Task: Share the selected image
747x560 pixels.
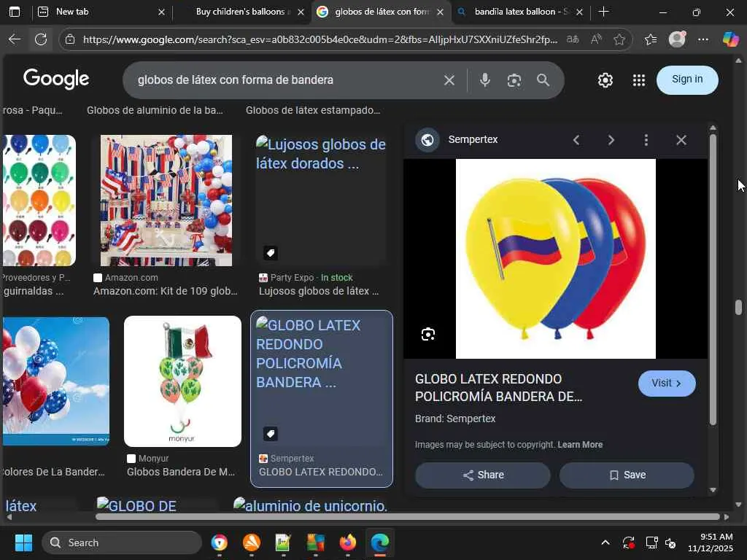Action: 483,475
